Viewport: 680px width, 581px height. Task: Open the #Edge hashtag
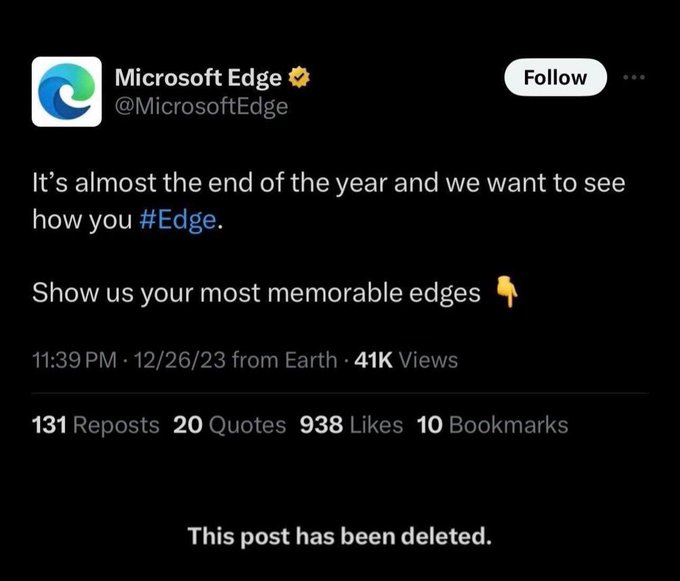[177, 220]
